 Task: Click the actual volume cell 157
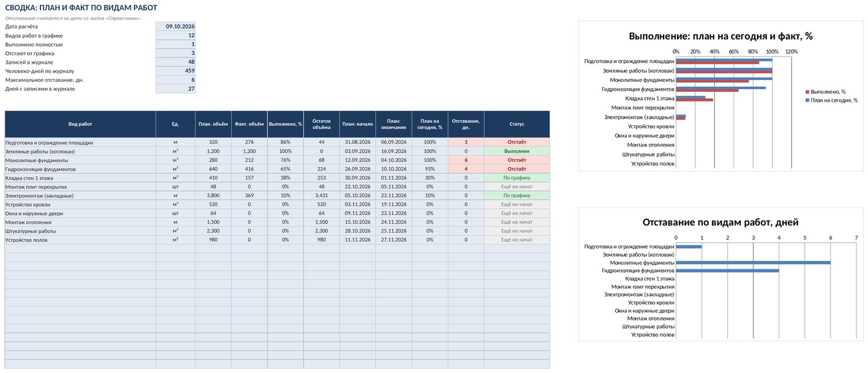click(x=250, y=178)
